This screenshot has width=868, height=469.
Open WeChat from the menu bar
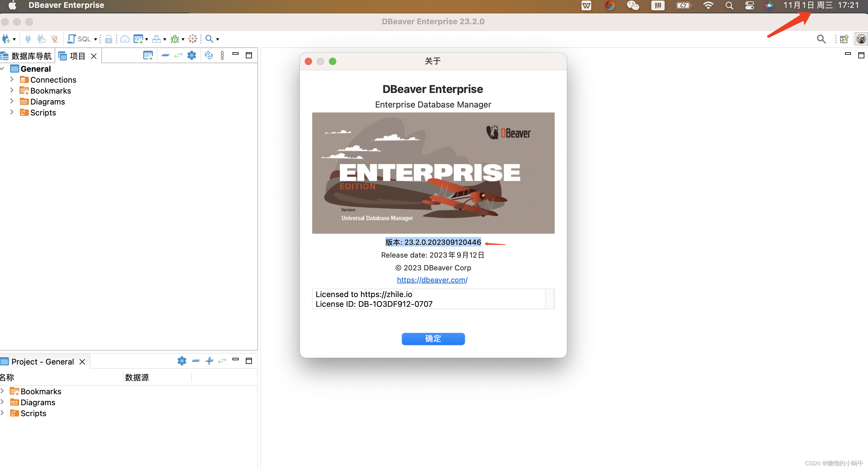[633, 6]
